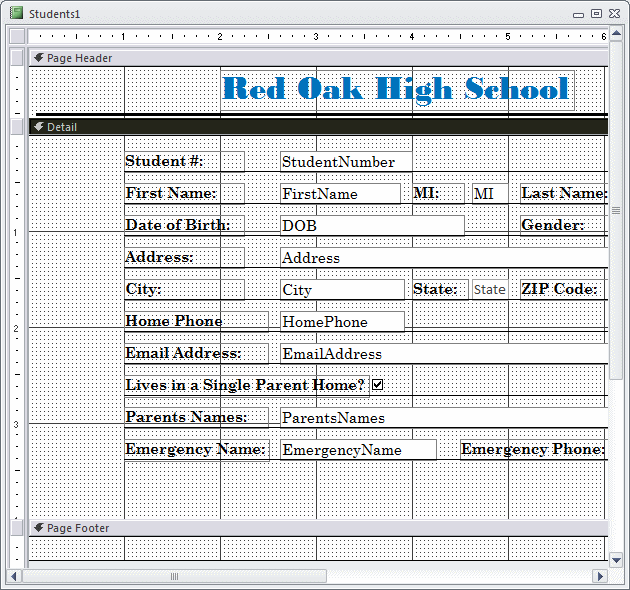Screen dimensions: 630x590
Task: Close the Students1 form window
Action: 614,14
